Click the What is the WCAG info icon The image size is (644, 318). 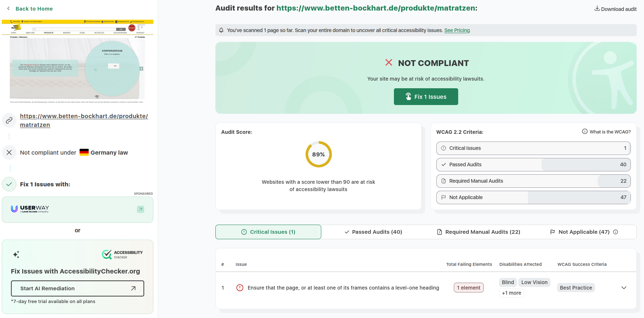tap(585, 132)
